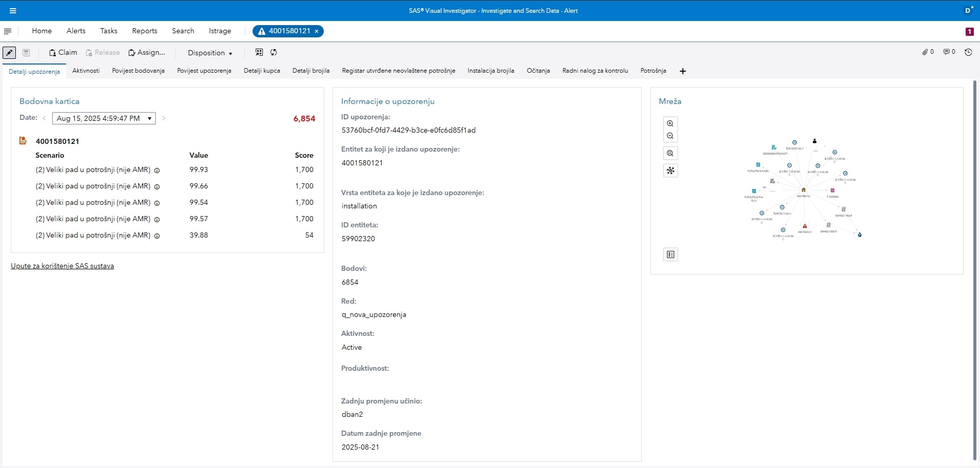This screenshot has width=980, height=468.
Task: Zoom in on the Mreža network graph
Action: point(670,123)
